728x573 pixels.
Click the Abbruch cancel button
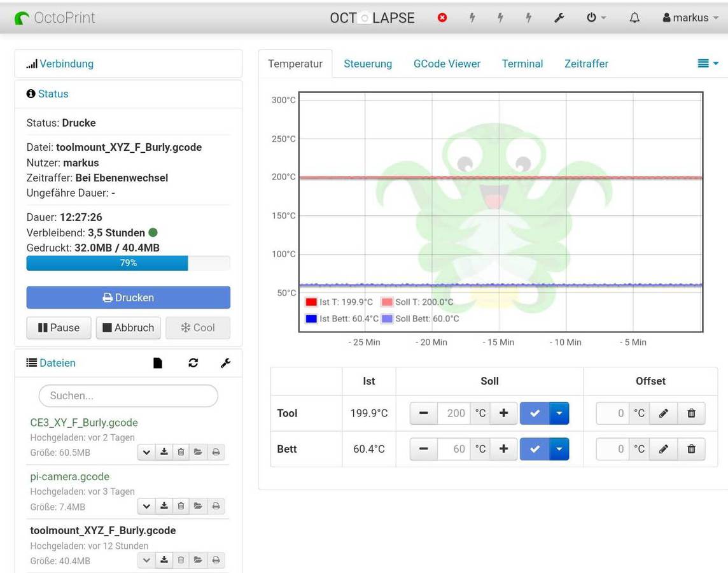click(x=128, y=328)
